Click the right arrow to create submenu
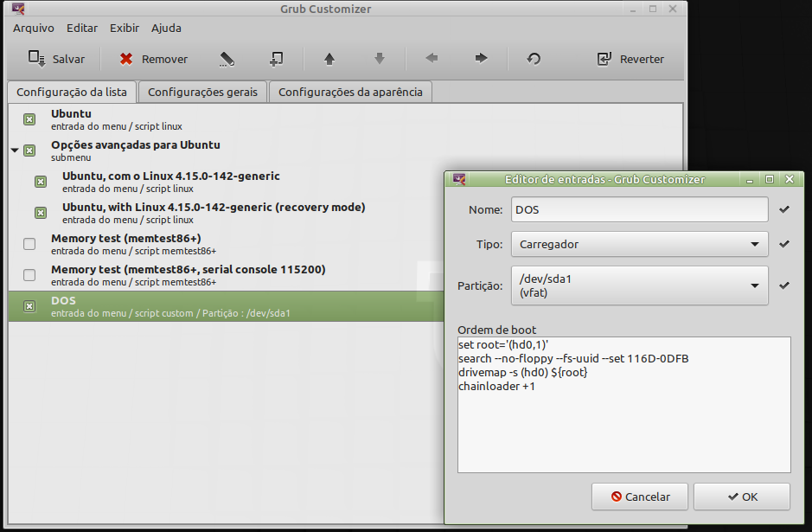This screenshot has height=532, width=812. tap(481, 58)
